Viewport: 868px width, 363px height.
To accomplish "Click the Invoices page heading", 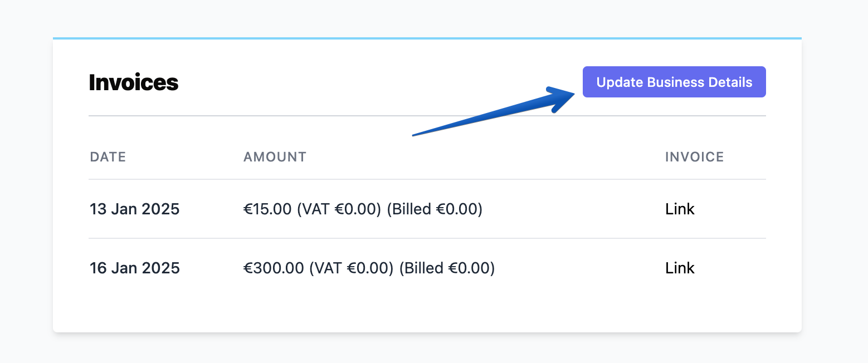I will [x=134, y=82].
